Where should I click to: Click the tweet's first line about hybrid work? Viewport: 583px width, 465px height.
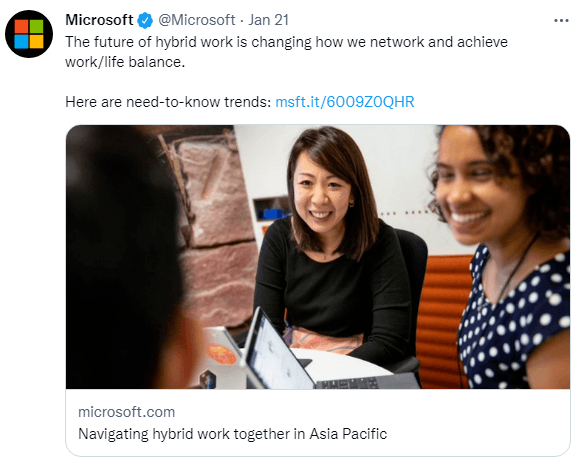point(286,42)
